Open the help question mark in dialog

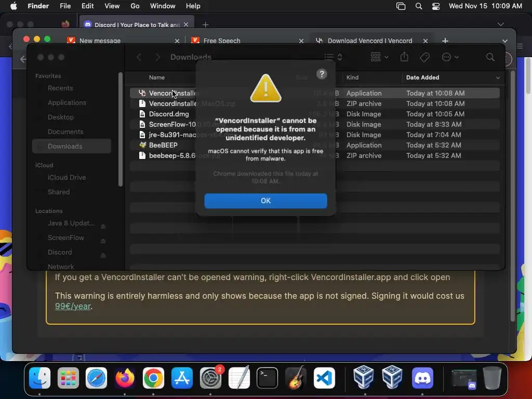(322, 74)
